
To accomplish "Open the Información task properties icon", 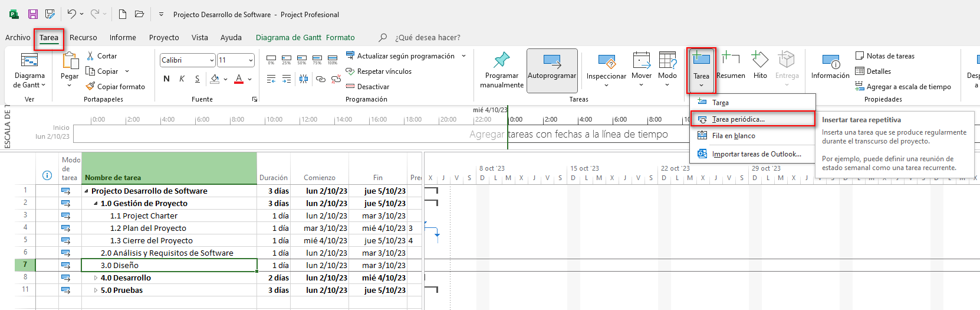I will point(830,61).
